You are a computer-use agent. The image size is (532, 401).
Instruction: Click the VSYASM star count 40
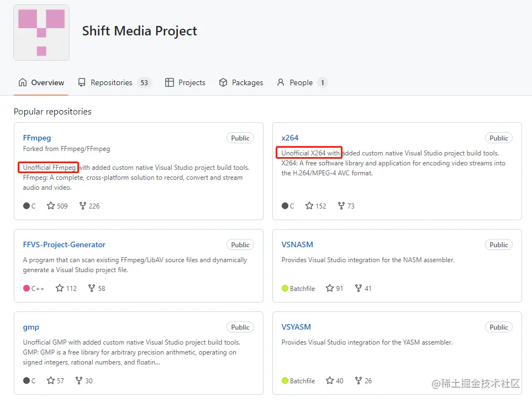(340, 381)
